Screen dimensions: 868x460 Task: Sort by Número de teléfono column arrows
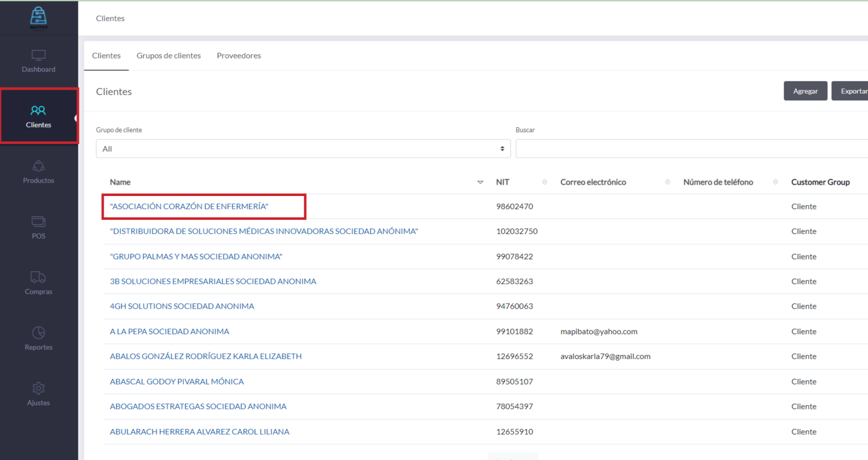(775, 182)
